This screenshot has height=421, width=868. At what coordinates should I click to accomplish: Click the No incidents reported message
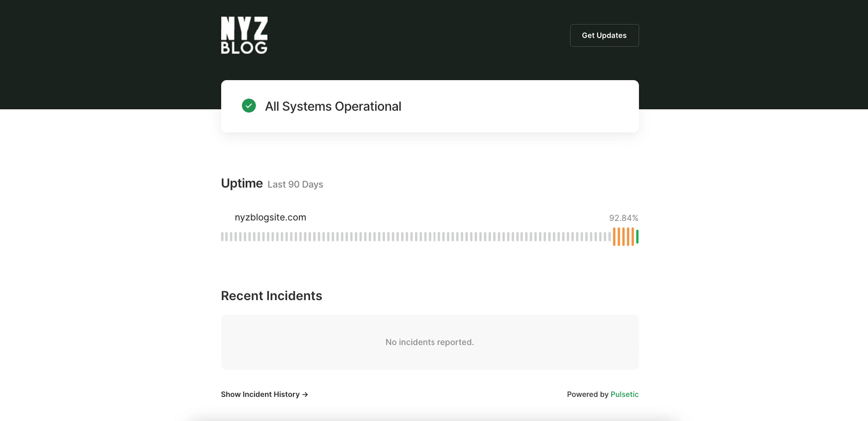[x=430, y=342]
